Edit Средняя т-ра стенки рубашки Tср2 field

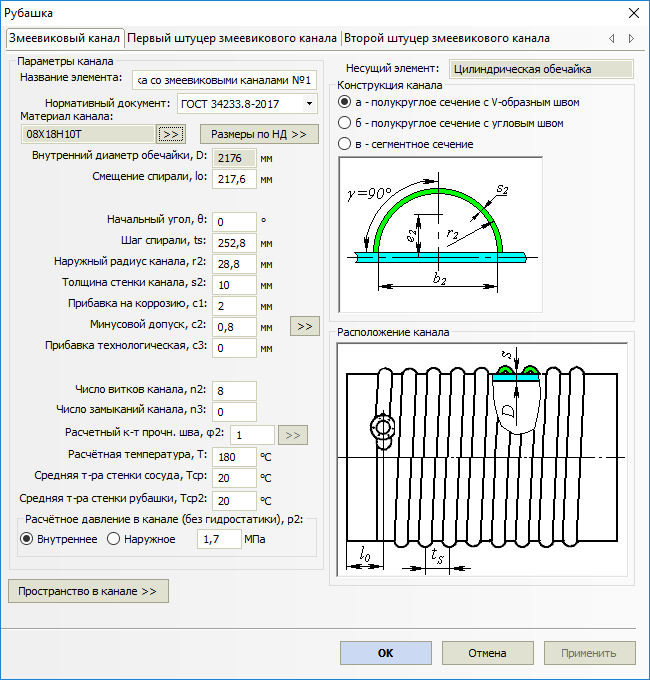click(x=234, y=501)
